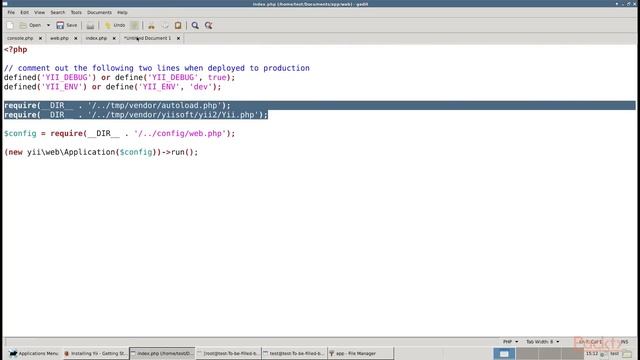
Task: Open a file using the Open button
Action: coord(31,25)
